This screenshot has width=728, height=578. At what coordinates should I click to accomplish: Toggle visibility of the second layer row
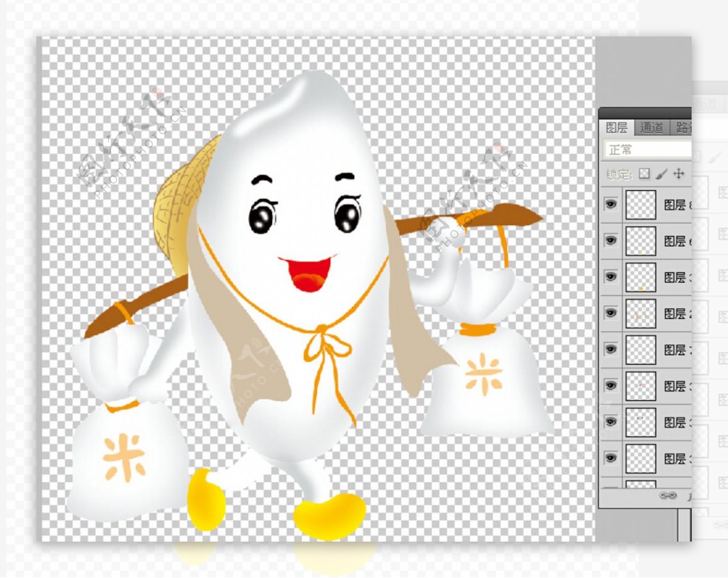tap(611, 241)
